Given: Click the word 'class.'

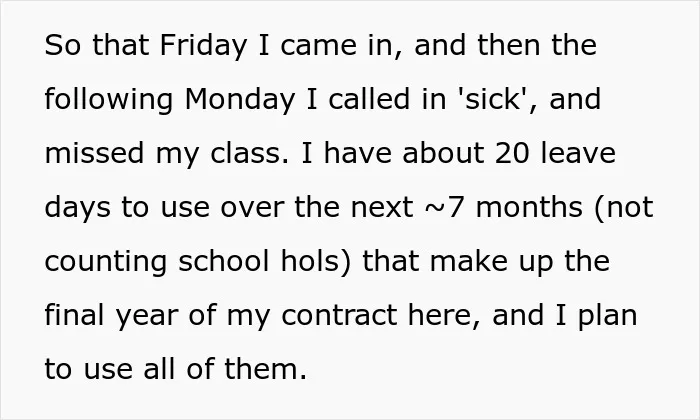Looking at the screenshot, I should (250, 153).
